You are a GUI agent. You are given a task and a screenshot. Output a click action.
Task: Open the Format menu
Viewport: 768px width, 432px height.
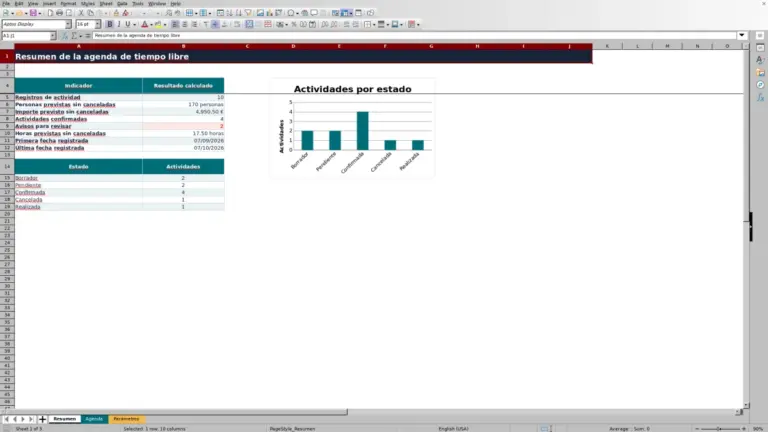click(68, 3)
